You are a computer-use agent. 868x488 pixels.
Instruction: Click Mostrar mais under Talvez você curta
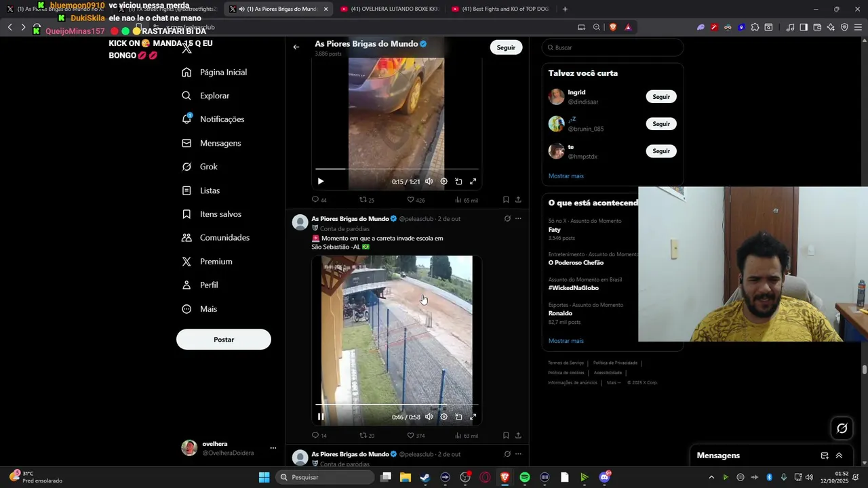tap(566, 176)
